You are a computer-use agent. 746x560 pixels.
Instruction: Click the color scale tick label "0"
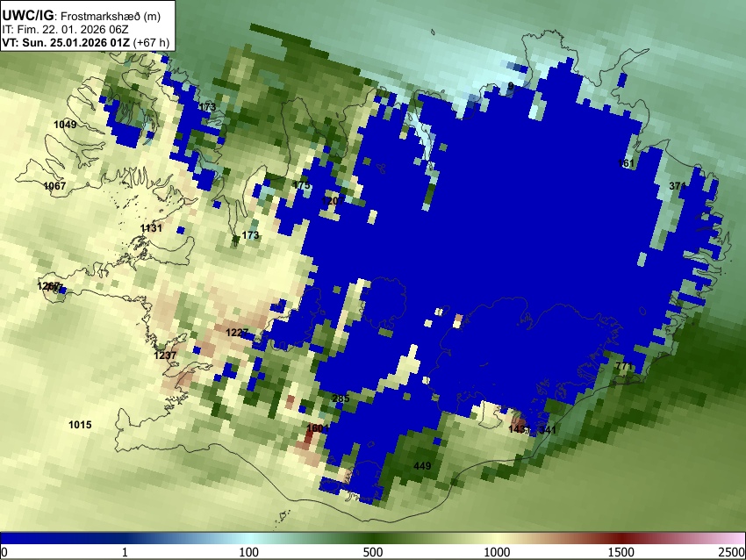coord(4,552)
